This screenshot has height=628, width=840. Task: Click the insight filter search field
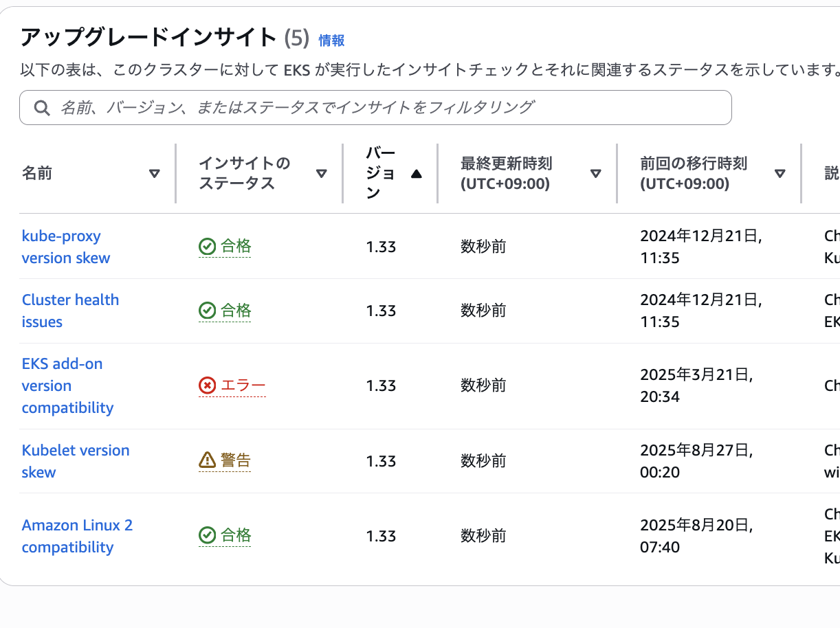375,107
